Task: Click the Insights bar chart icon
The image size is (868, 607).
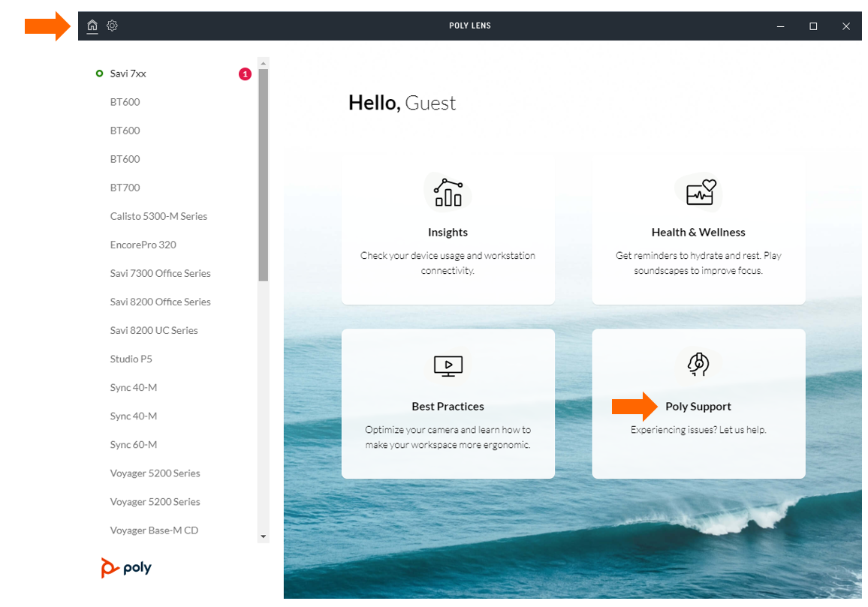Action: (x=448, y=194)
